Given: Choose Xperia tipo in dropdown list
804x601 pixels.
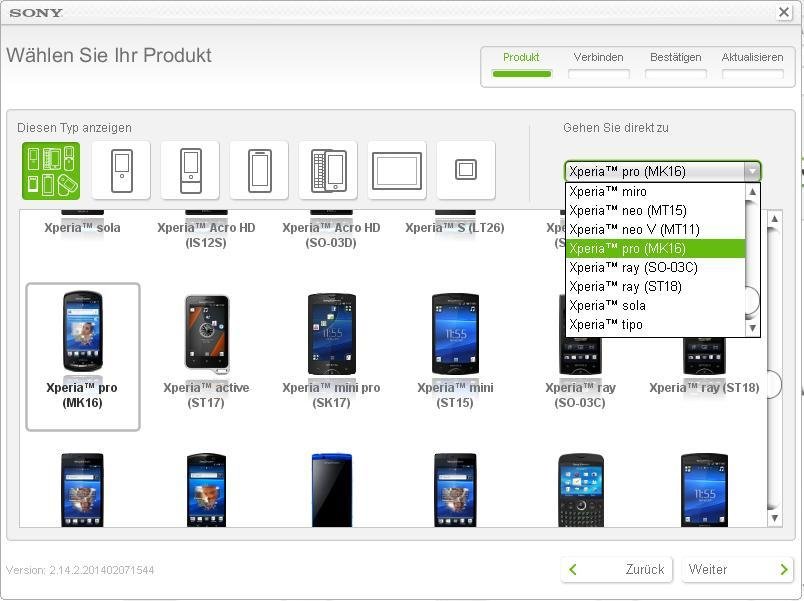Looking at the screenshot, I should (655, 324).
